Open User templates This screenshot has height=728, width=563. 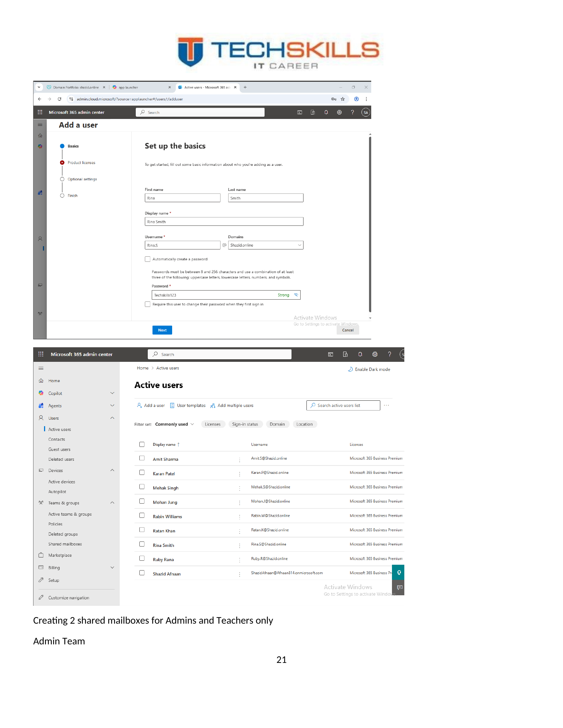(x=188, y=405)
